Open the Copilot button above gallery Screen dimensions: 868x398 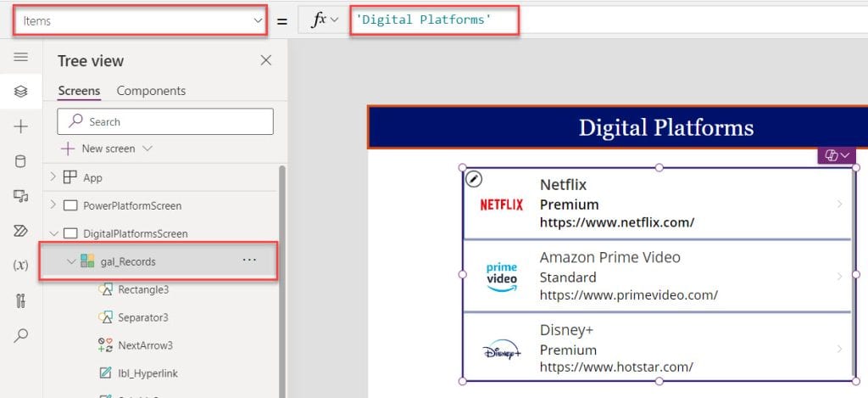tap(837, 156)
